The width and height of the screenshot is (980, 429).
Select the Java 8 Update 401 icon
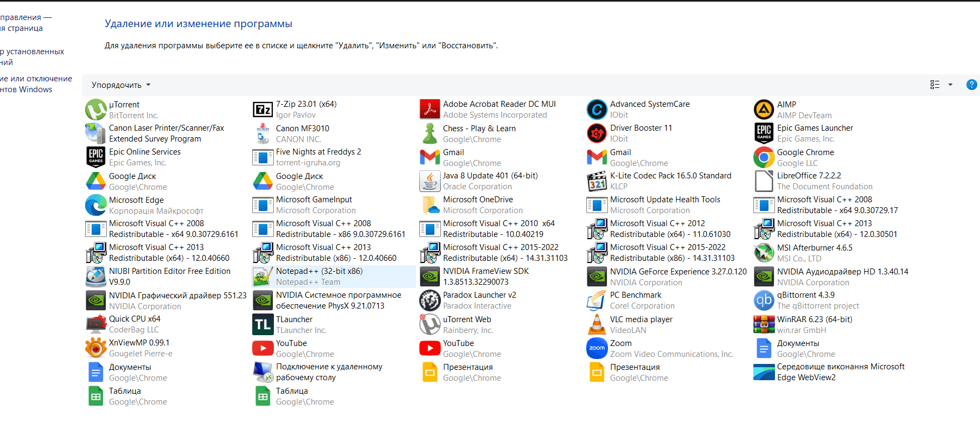pos(430,181)
